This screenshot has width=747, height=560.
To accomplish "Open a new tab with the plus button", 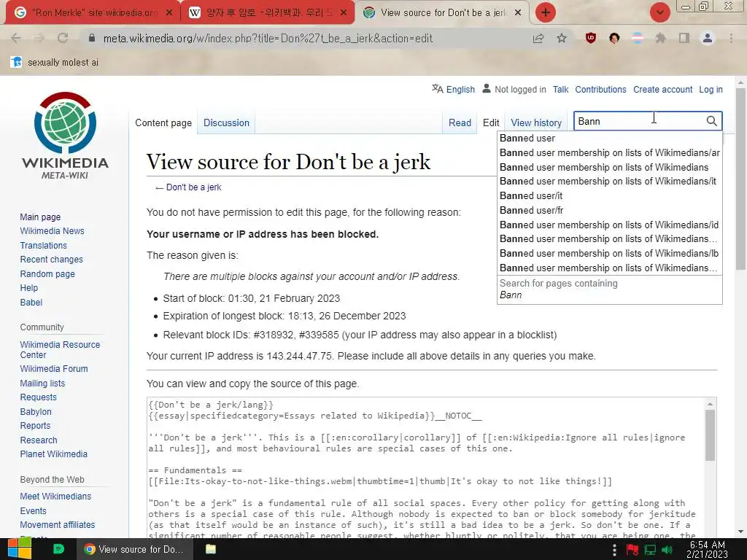I will 546,12.
